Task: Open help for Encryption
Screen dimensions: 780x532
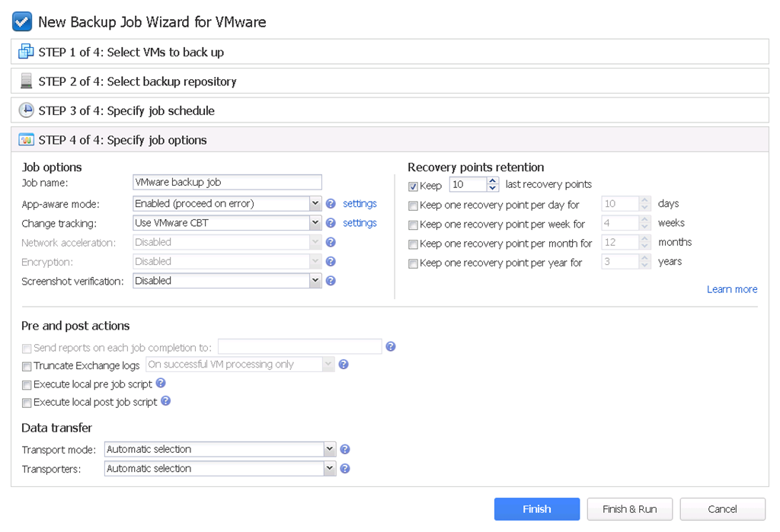Action: click(331, 262)
